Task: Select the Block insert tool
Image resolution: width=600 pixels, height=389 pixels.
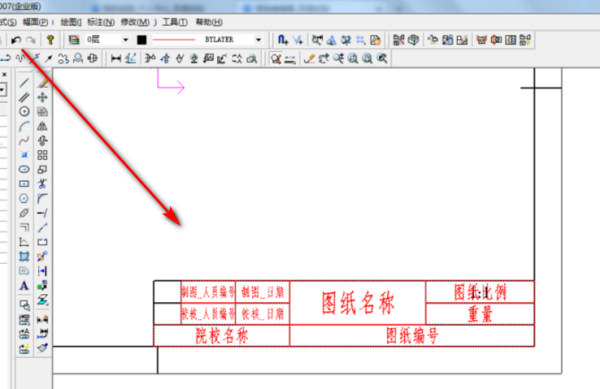Action: (x=24, y=305)
